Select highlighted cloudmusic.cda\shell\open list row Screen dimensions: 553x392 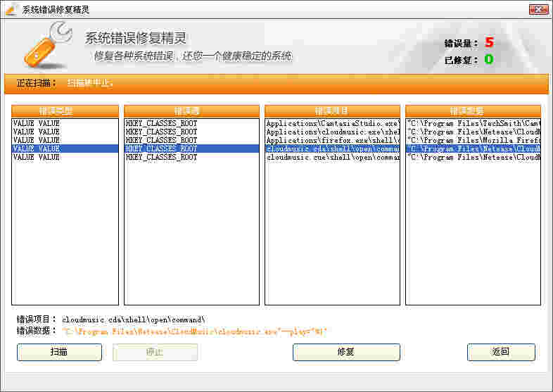[333, 149]
